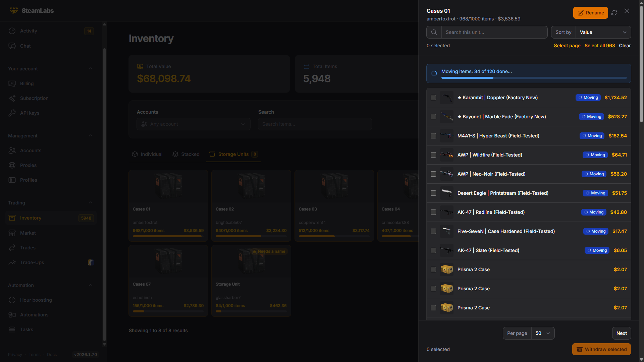Open the Privacy footer link

(x=15, y=355)
